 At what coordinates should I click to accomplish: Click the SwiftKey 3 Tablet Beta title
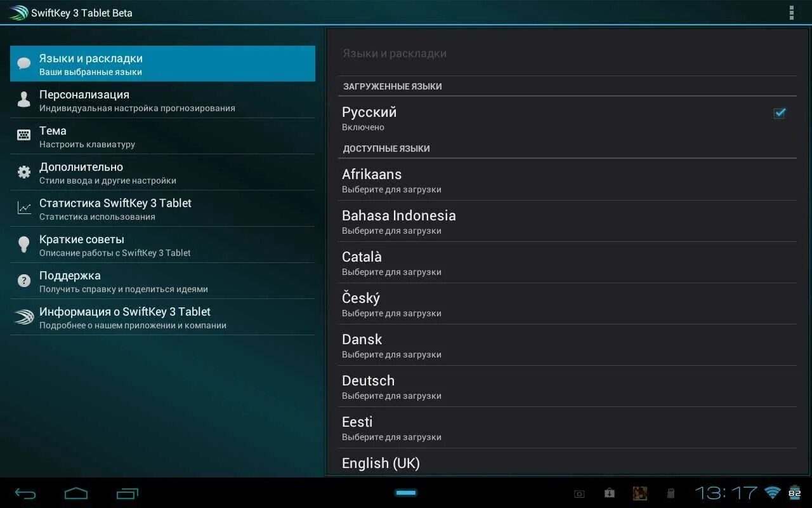[82, 13]
